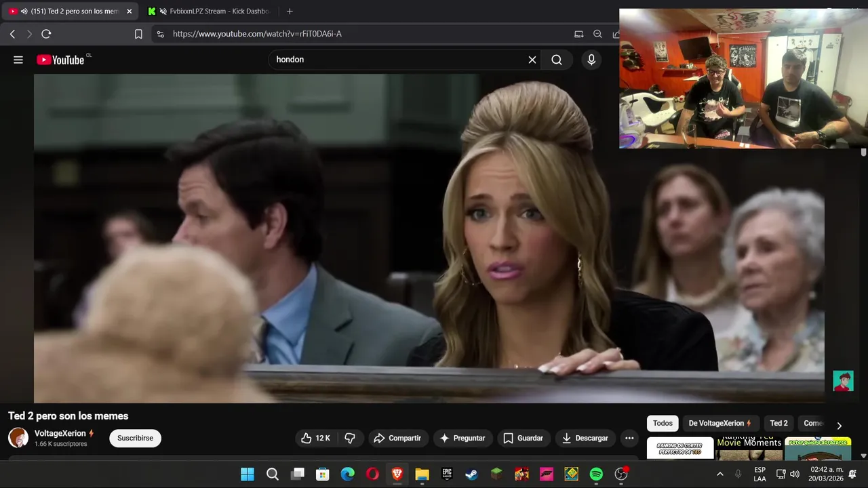868x488 pixels.
Task: Open the Peter quiere abrazarse recommended thumbnail
Action: (x=818, y=448)
